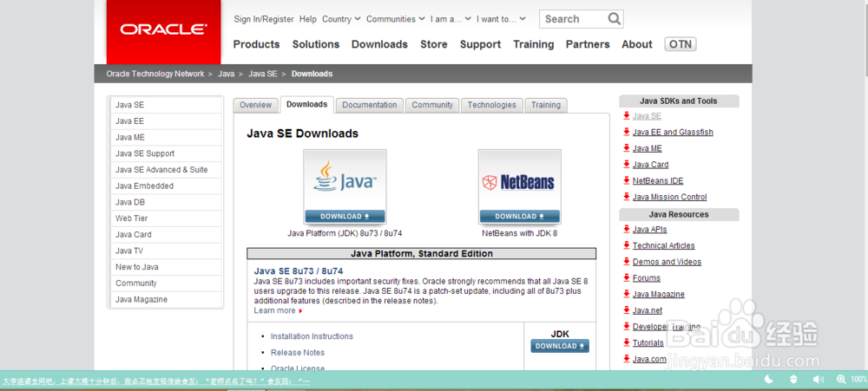Click the Oracle logo

(163, 29)
